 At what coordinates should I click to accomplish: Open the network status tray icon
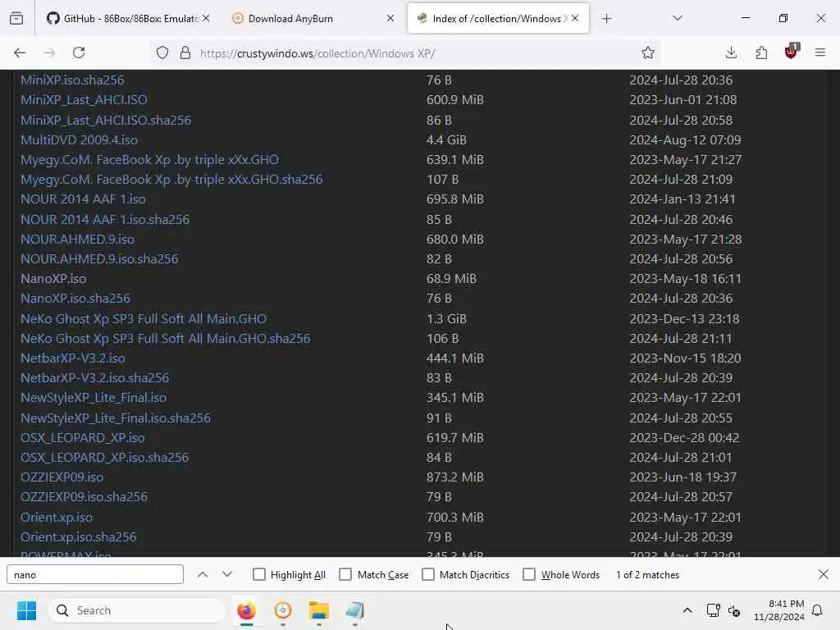tap(713, 610)
